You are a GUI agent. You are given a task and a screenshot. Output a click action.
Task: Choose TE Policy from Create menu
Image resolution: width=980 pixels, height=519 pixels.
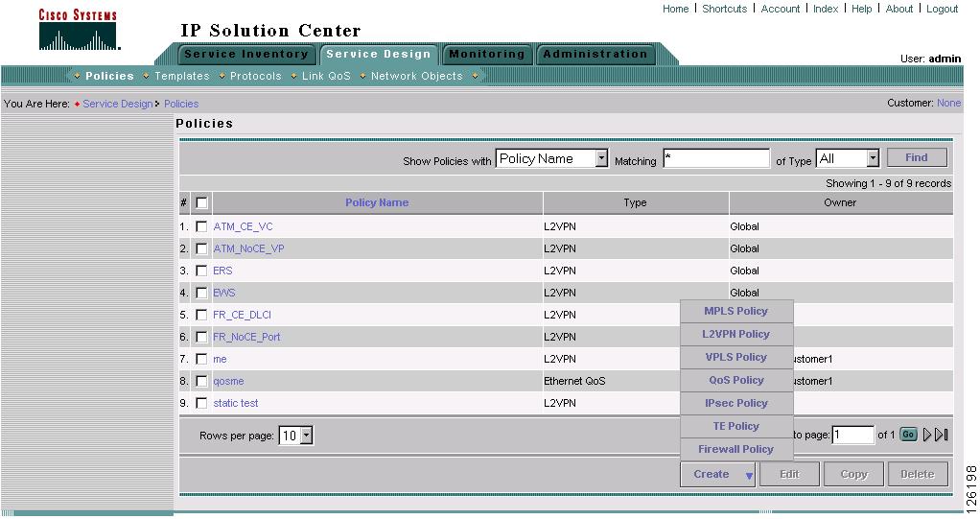736,426
